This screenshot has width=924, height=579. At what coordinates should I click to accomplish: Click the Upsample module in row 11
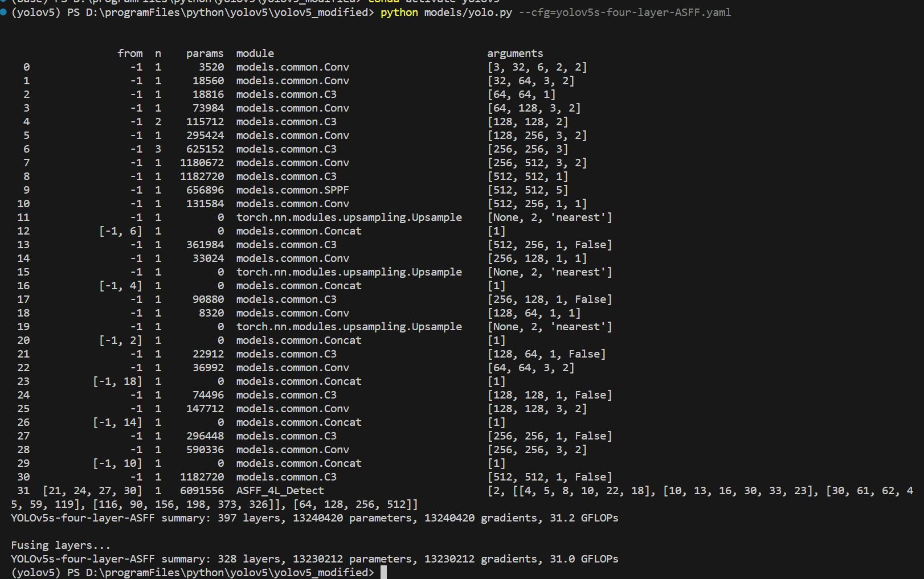349,217
